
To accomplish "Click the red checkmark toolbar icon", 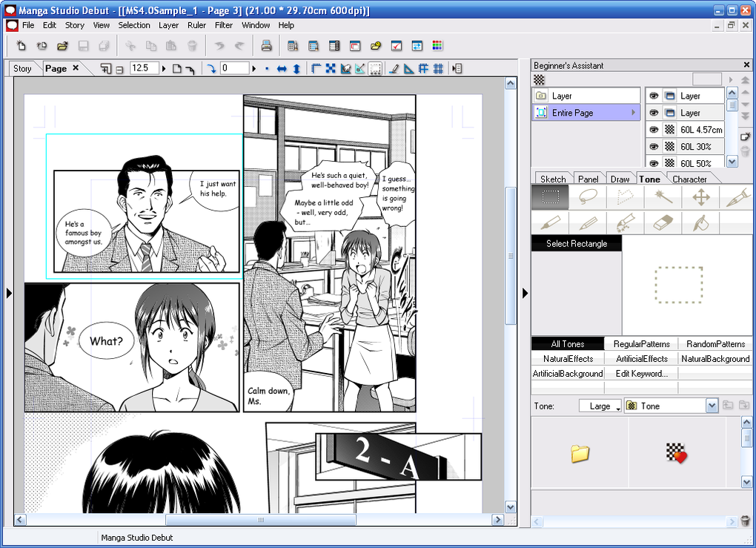I will pos(397,46).
